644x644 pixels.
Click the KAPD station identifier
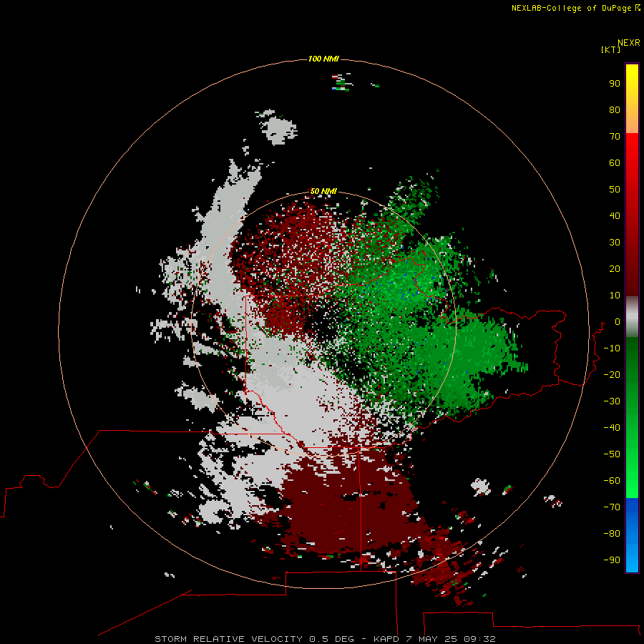click(387, 639)
